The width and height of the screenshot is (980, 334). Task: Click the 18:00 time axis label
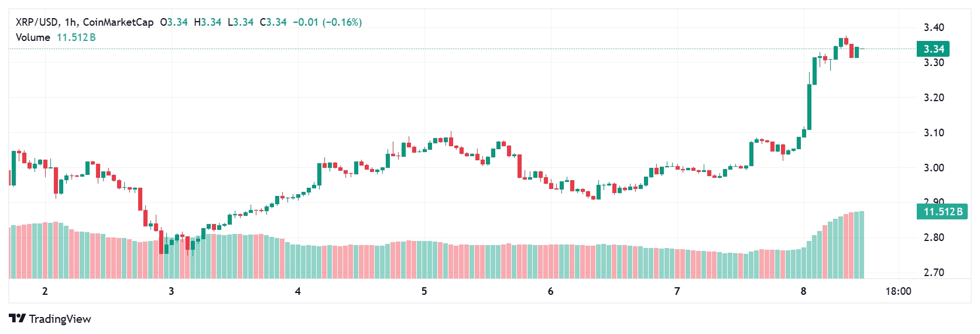(x=898, y=291)
